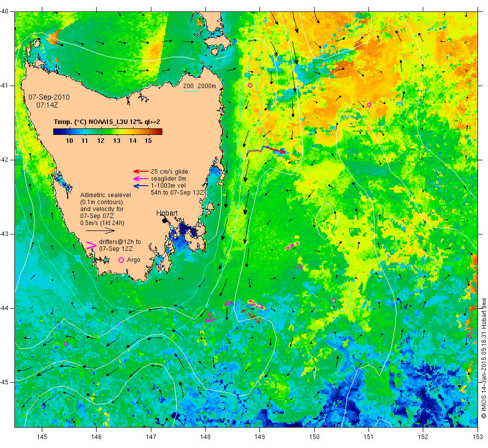Click the magenta seaglider arrow legend symbol

(x=140, y=179)
